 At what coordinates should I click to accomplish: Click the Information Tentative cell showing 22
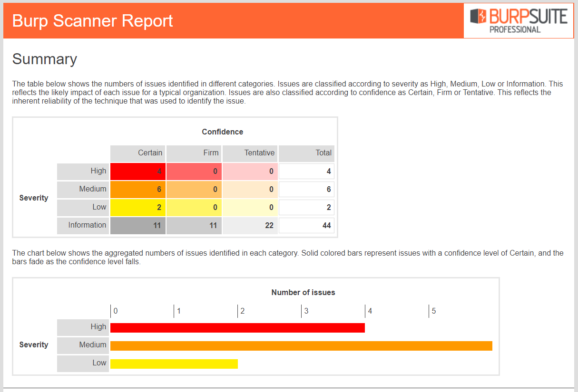point(250,226)
